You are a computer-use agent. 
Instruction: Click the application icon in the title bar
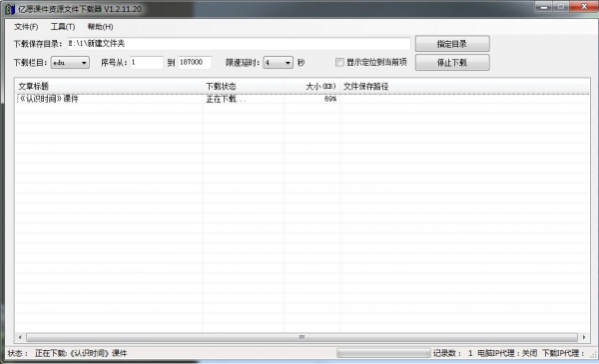click(x=10, y=9)
